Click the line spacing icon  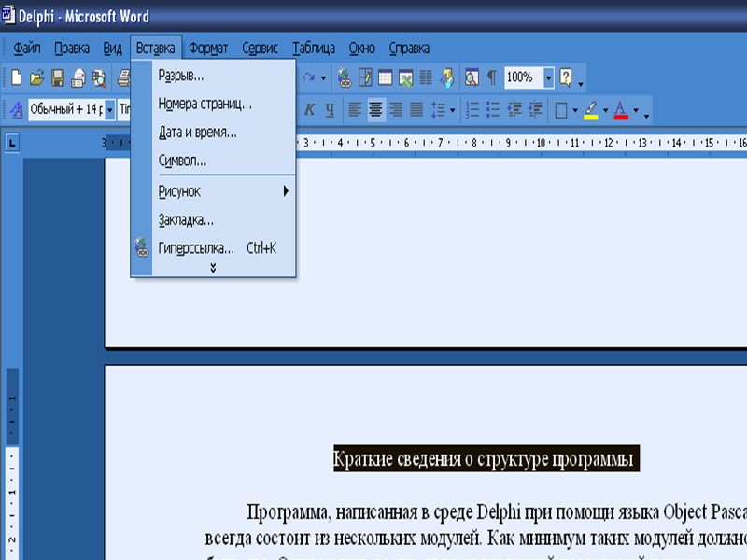pos(438,109)
